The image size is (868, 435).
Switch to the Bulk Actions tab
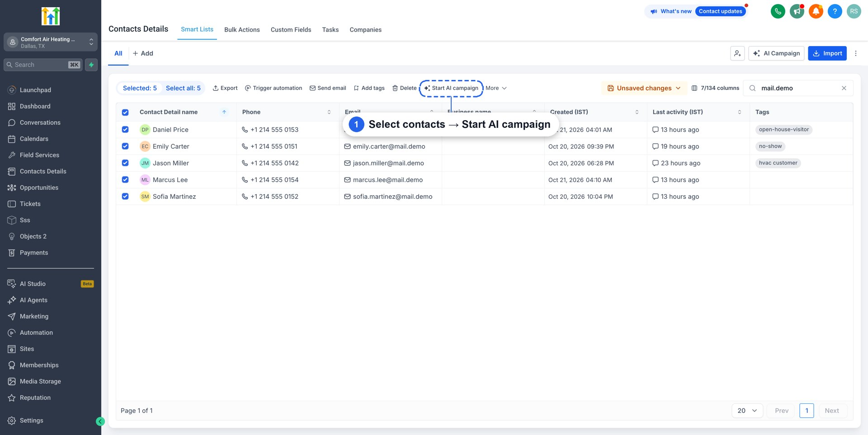click(242, 30)
